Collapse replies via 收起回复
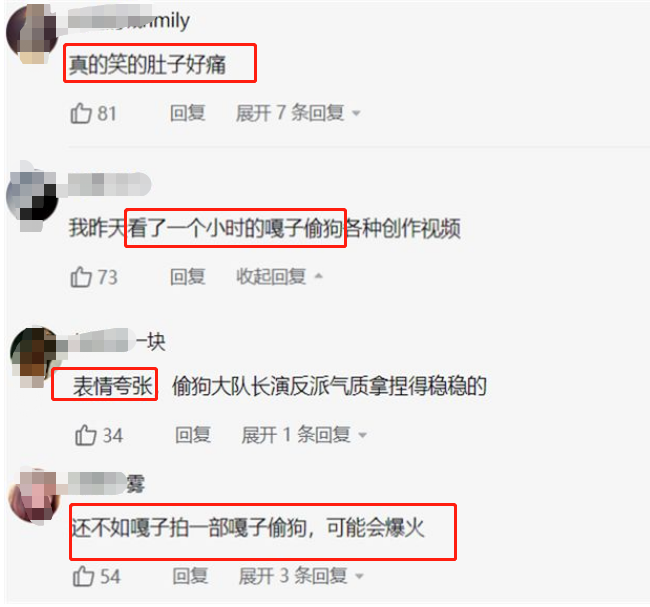 point(279,277)
